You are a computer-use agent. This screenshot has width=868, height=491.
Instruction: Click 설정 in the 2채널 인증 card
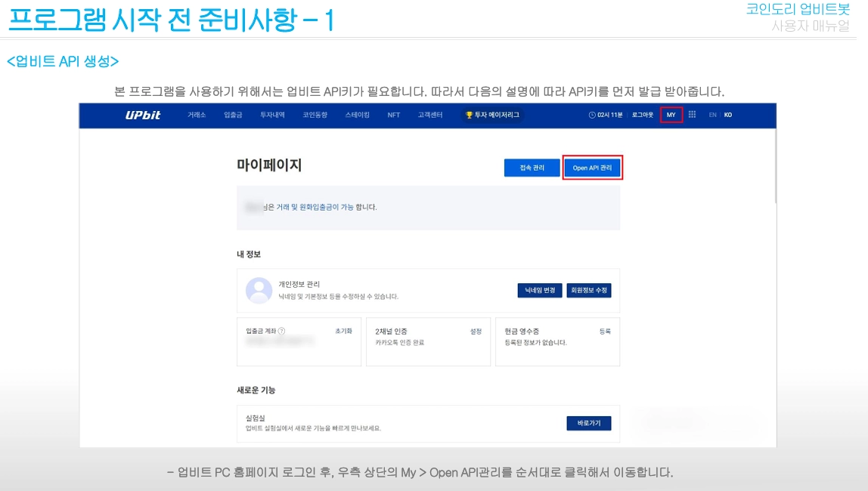tap(476, 331)
